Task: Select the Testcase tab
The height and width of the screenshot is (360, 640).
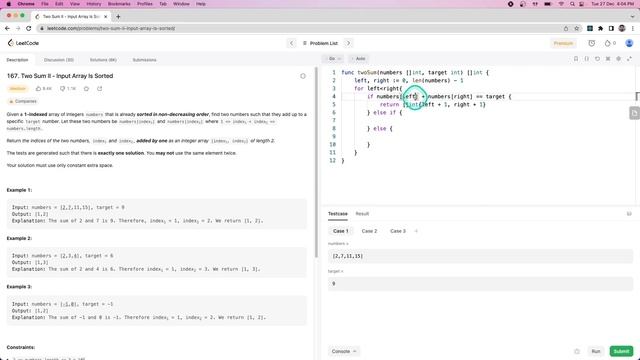Action: (338, 214)
